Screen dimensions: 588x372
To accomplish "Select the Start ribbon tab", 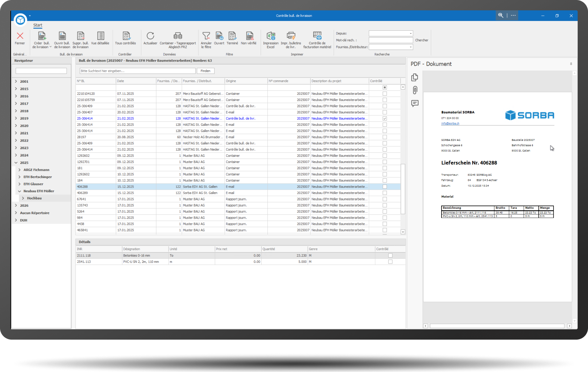I will [38, 25].
